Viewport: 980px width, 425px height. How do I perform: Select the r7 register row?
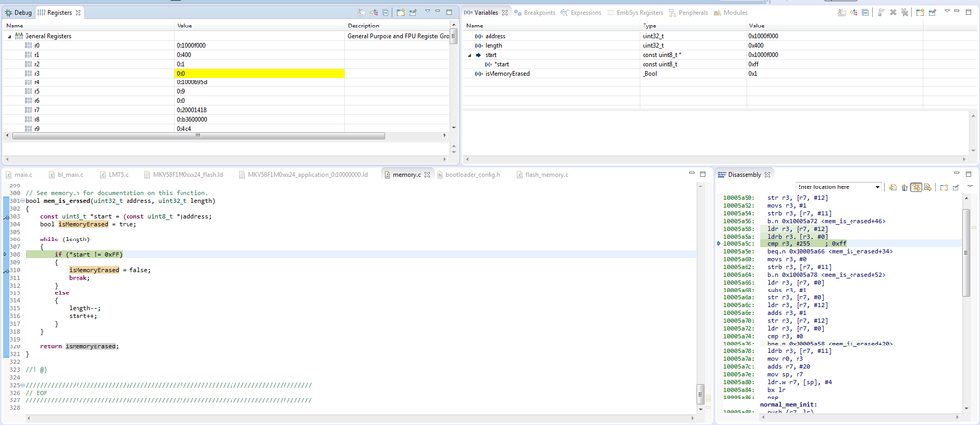[227, 109]
